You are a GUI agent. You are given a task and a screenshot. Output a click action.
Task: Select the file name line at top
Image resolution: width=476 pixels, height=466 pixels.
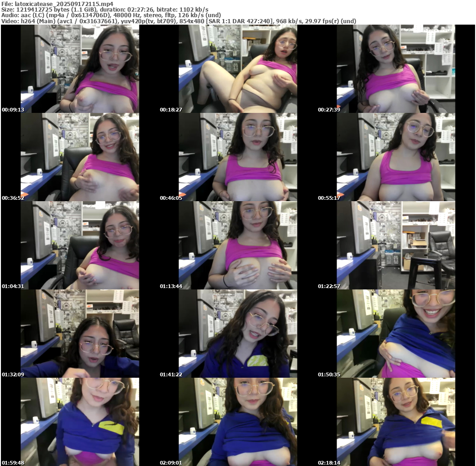(57, 4)
